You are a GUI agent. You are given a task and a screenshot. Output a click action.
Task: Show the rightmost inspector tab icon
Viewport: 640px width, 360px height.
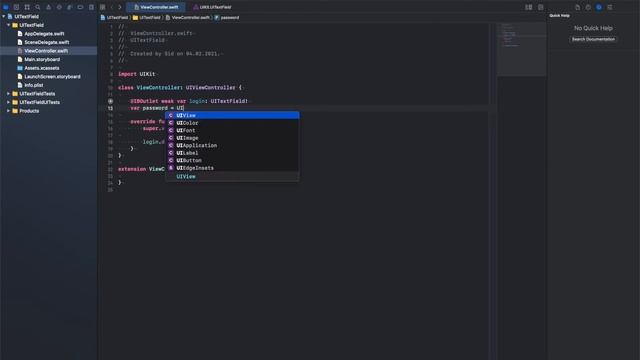point(609,7)
